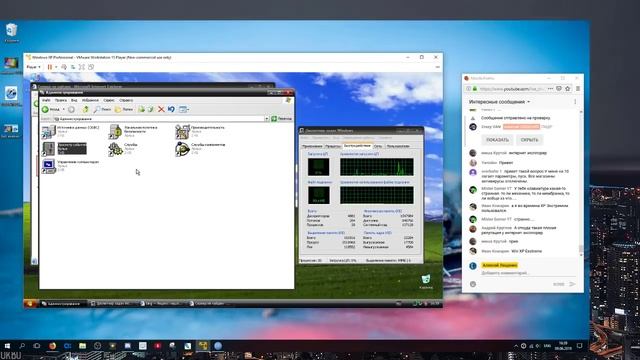Open the Views dropdown in Administrative Tools toolbar
This screenshot has height=360, width=640.
pyautogui.click(x=184, y=109)
